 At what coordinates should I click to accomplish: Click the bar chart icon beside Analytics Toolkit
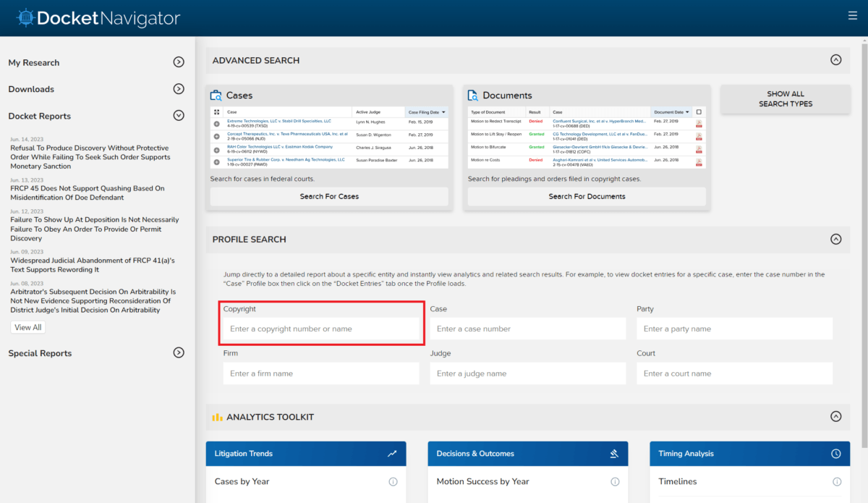[x=216, y=417]
